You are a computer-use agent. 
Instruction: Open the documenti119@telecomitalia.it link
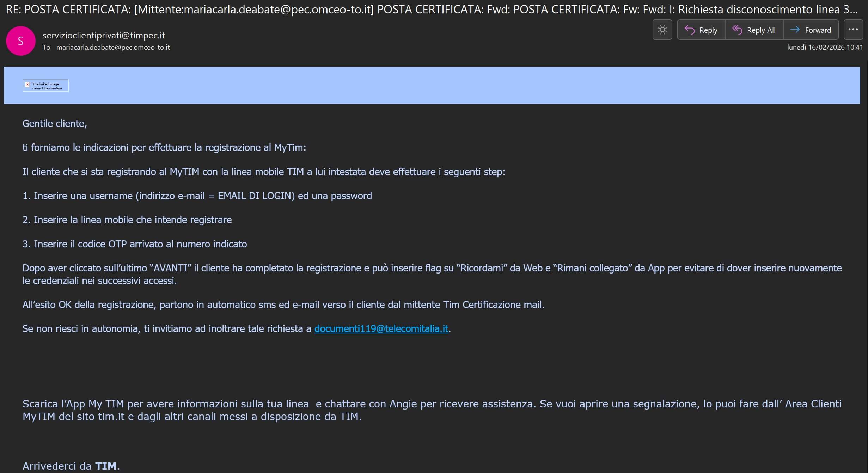(381, 328)
